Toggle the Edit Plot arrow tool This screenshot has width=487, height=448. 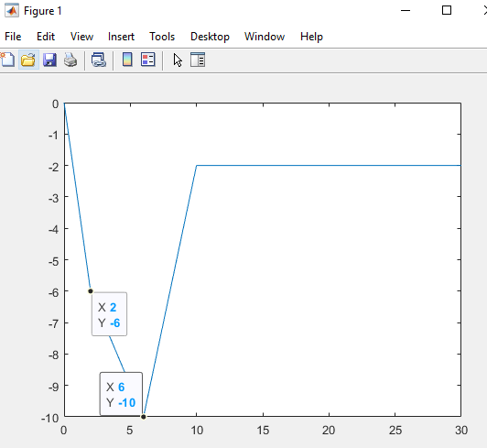point(178,60)
